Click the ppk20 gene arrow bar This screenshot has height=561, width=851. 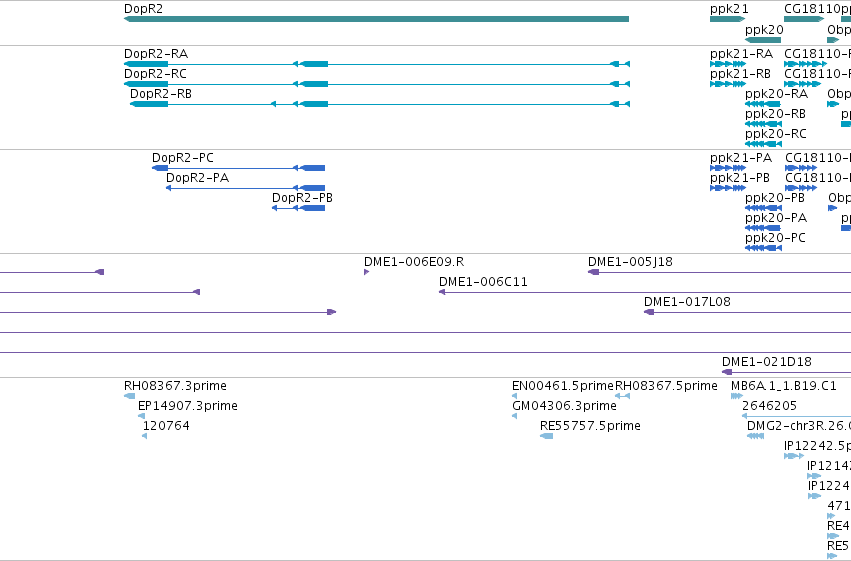click(x=763, y=40)
